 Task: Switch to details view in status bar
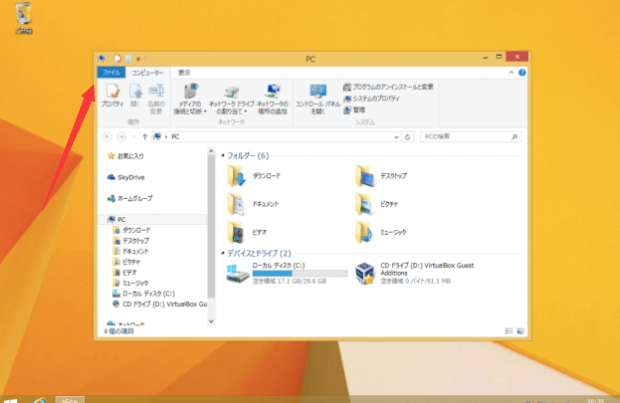(509, 331)
